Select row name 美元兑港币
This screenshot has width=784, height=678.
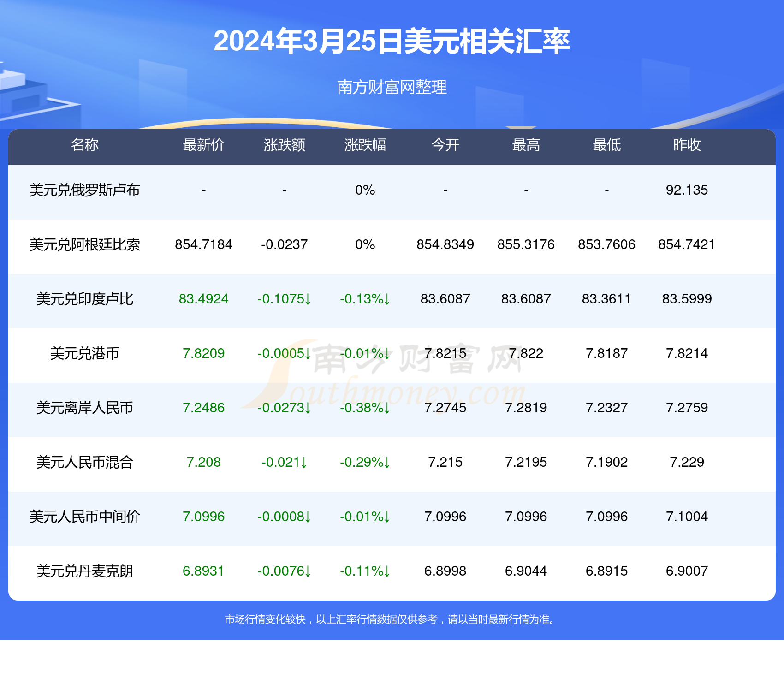85,353
